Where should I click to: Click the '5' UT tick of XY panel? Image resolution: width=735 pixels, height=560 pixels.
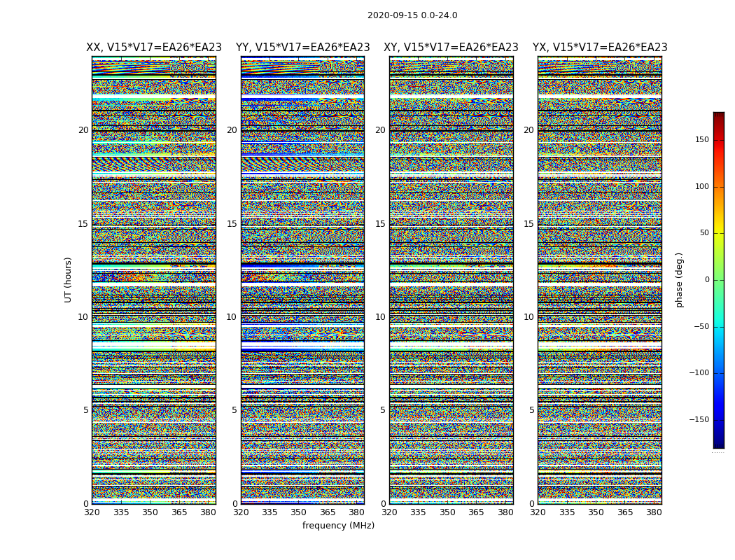point(383,410)
